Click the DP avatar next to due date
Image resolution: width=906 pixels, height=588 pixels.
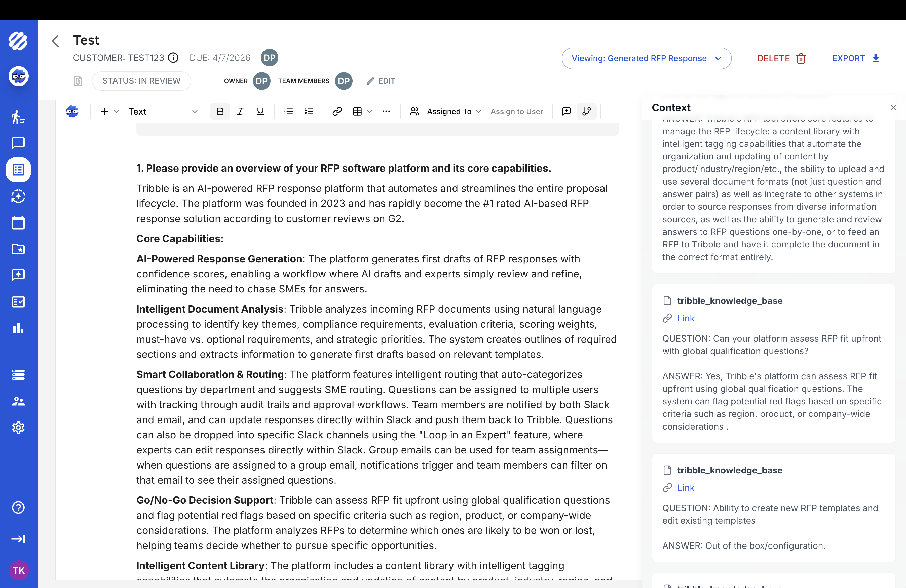pos(270,58)
